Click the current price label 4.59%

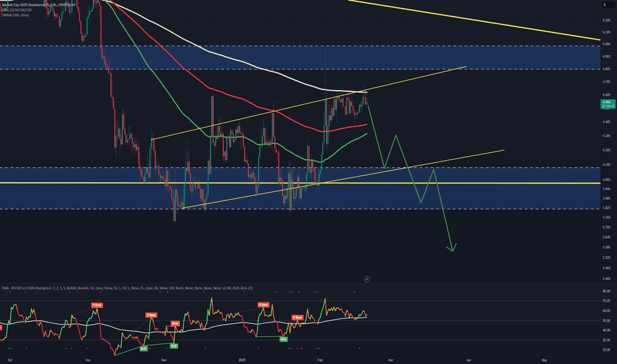(608, 104)
